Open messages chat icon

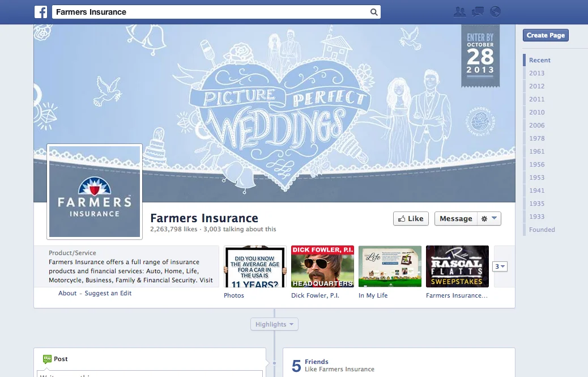click(x=478, y=12)
